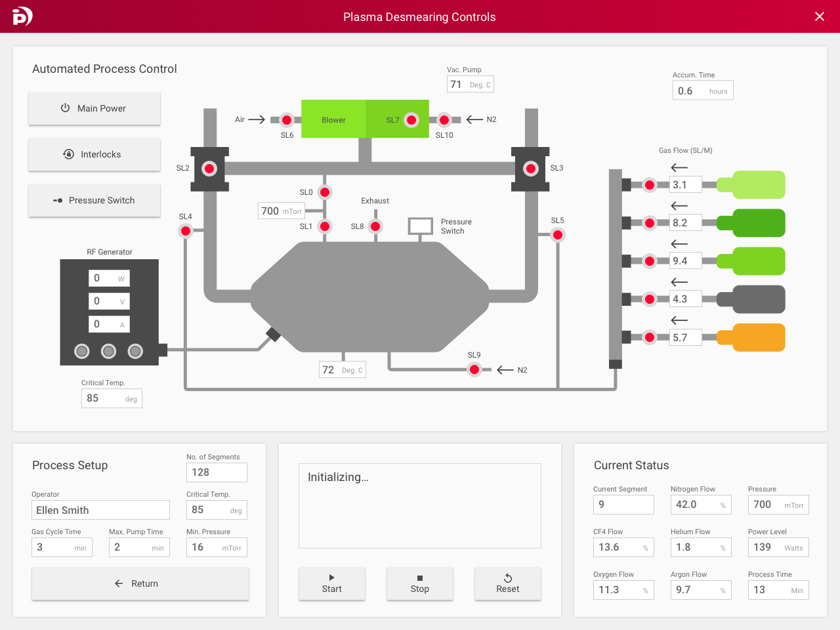Select the green Blower block
This screenshot has height=630, width=840.
333,120
